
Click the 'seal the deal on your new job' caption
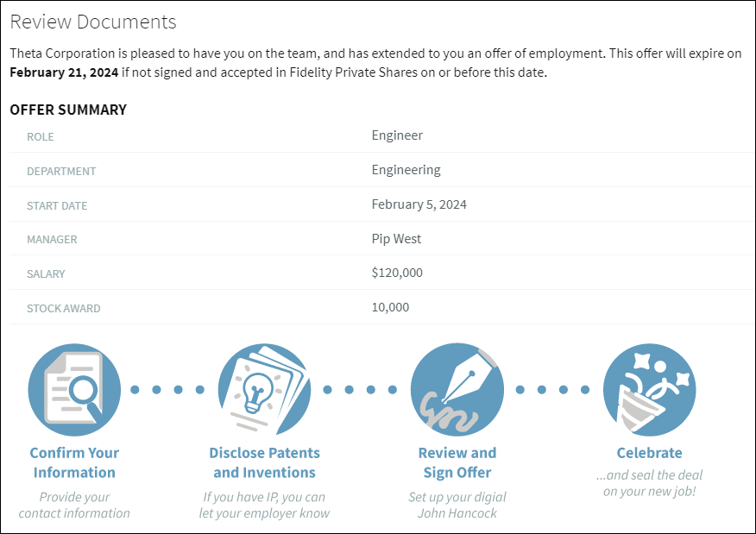(x=649, y=483)
